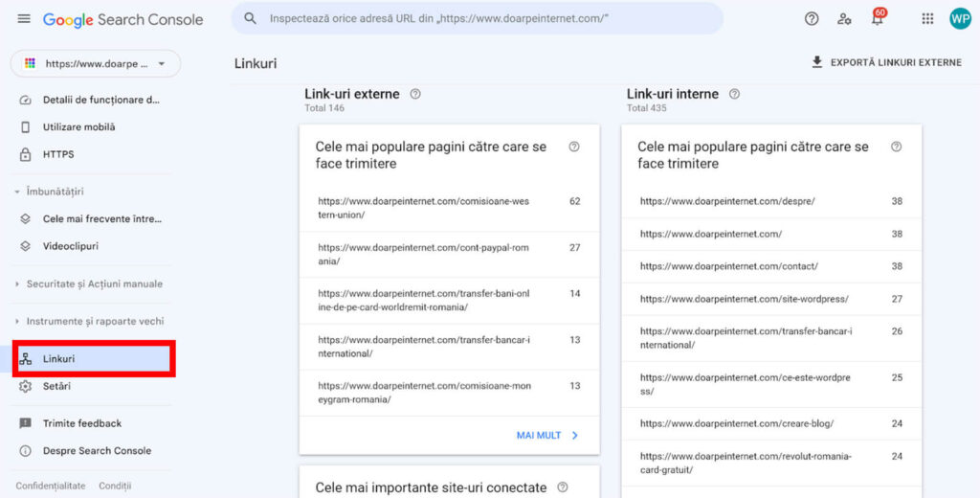
Task: Select the cont-paypal-romania URL row
Action: coord(450,255)
